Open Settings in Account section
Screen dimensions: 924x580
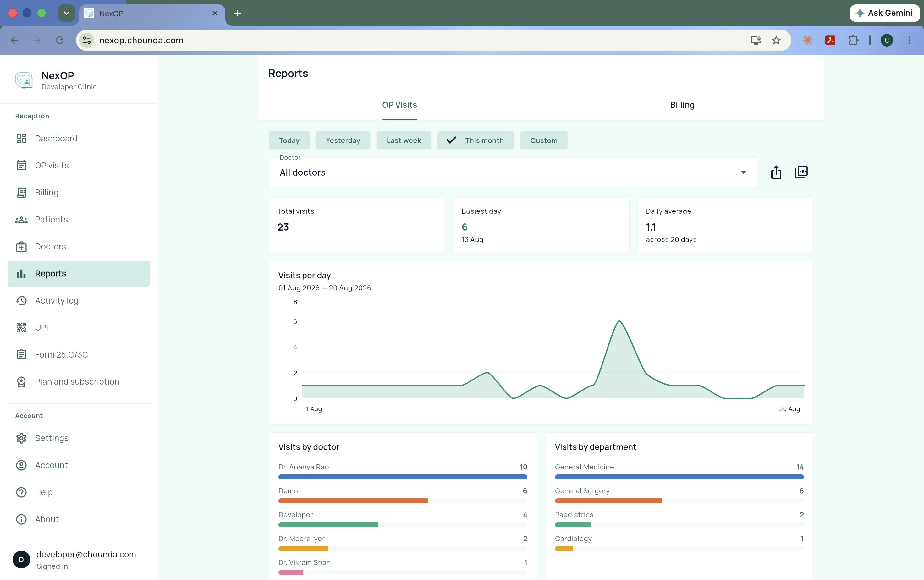(x=79, y=438)
